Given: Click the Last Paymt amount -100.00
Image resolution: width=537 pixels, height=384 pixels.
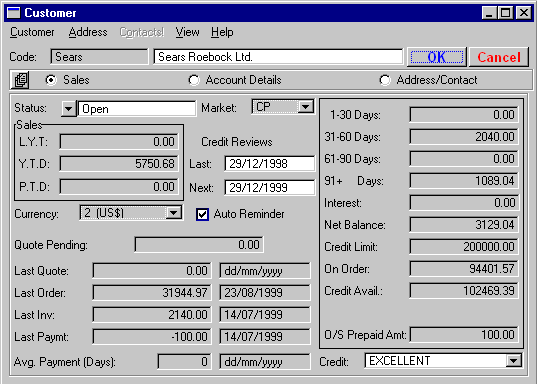Looking at the screenshot, I should [152, 336].
